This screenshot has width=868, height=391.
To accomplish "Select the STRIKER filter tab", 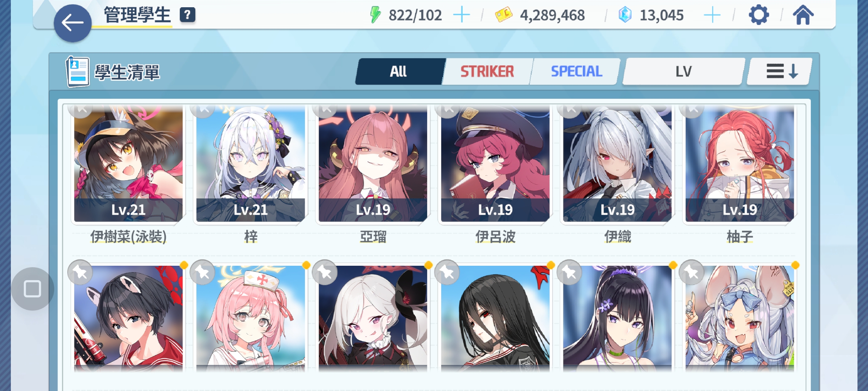I will click(487, 71).
